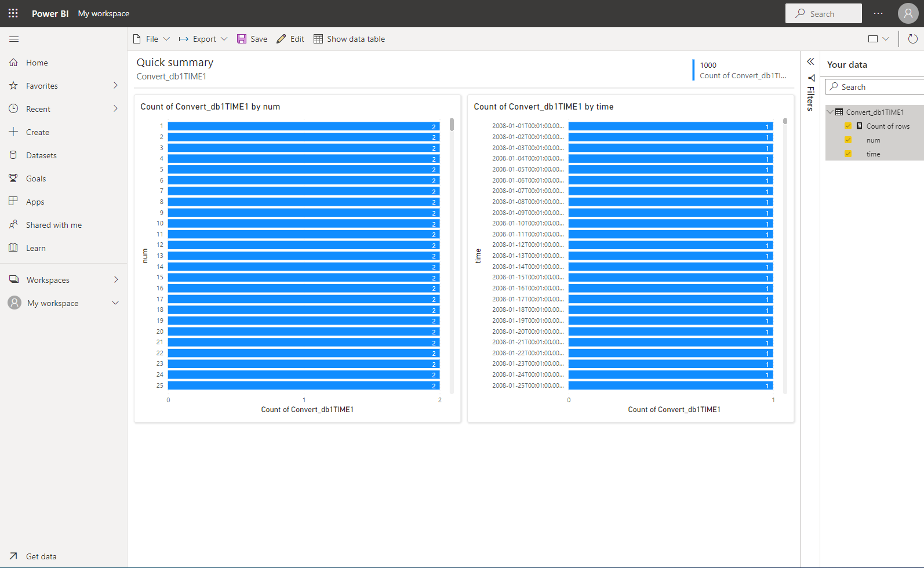
Task: Uncheck the time field checkbox
Action: click(848, 154)
